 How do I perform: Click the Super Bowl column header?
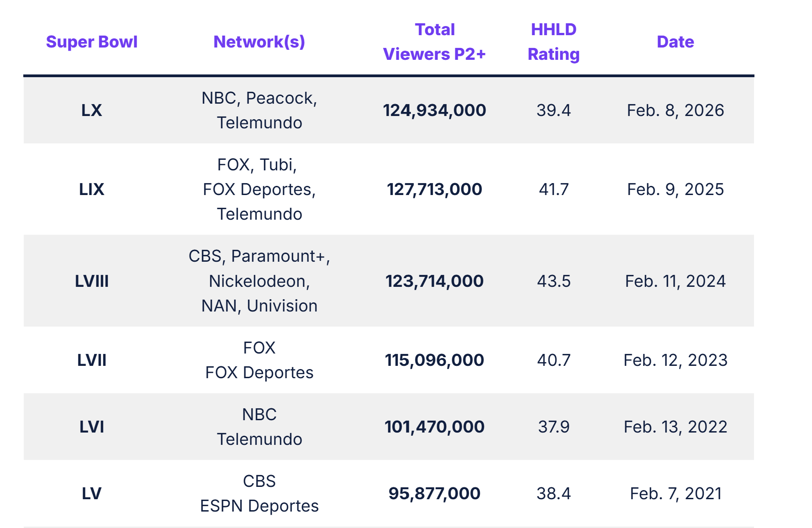coord(91,42)
